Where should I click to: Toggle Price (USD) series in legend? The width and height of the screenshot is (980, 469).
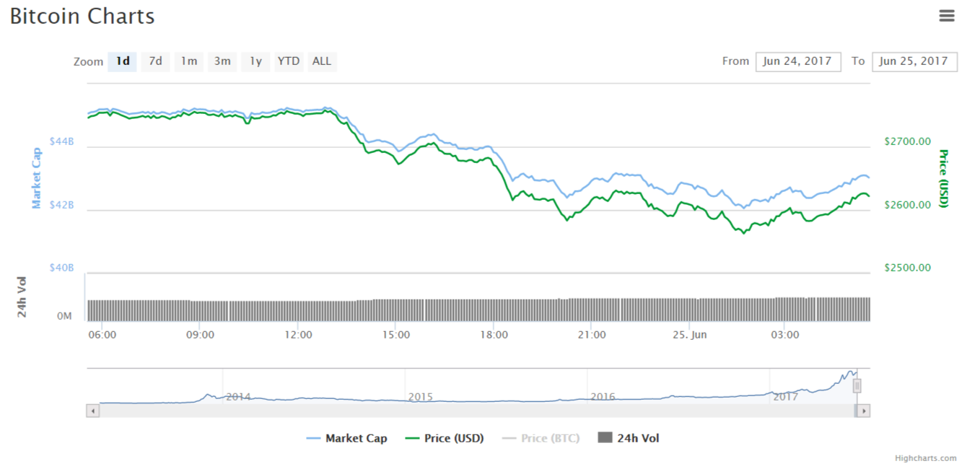click(x=445, y=438)
